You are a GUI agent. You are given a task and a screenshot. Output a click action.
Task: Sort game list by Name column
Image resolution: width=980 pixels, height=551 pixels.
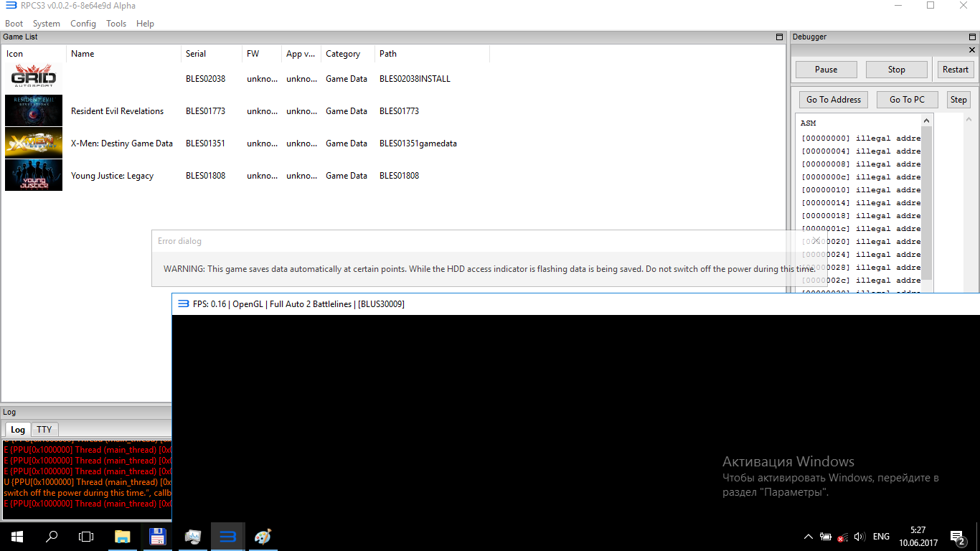coord(123,54)
